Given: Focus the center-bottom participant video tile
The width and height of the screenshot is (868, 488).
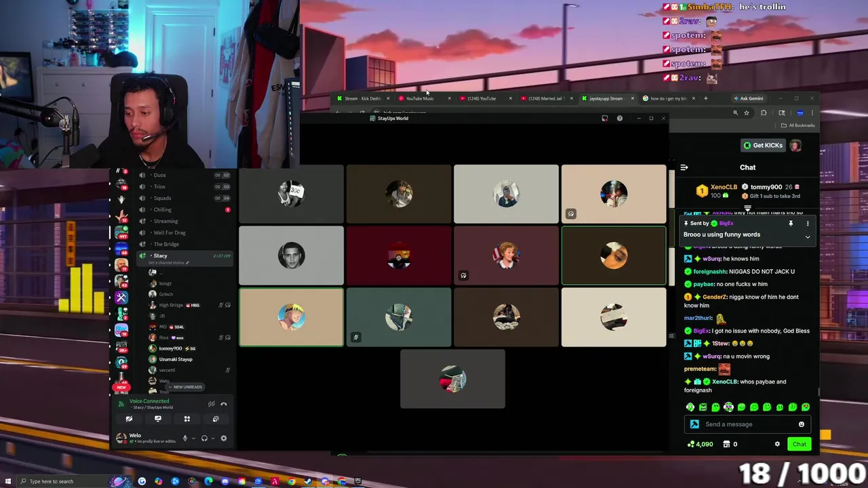Looking at the screenshot, I should 452,379.
